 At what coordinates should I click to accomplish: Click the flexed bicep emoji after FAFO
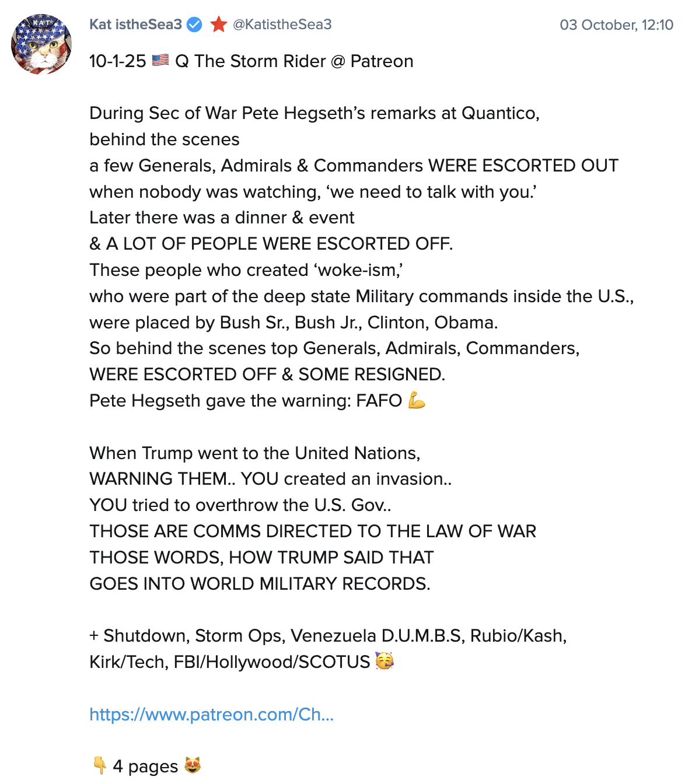click(417, 401)
